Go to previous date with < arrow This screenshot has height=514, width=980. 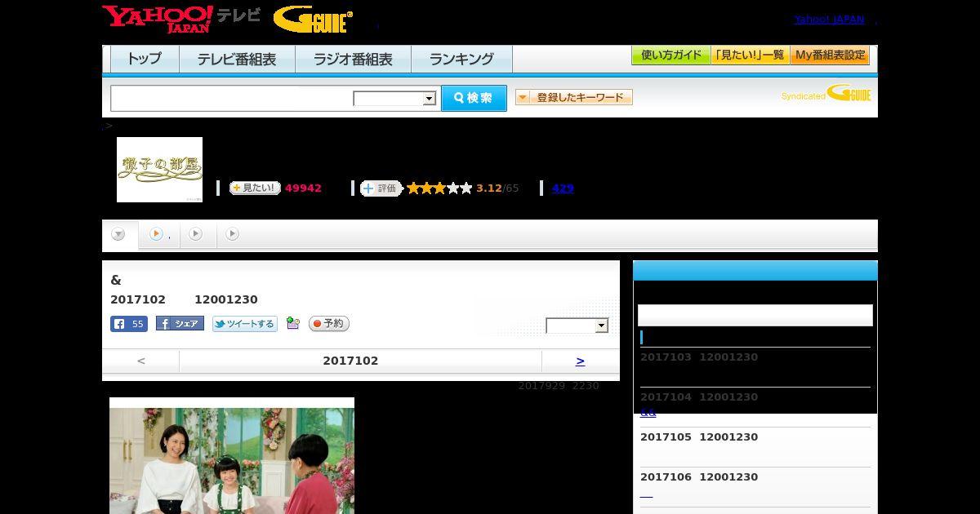[x=141, y=361]
